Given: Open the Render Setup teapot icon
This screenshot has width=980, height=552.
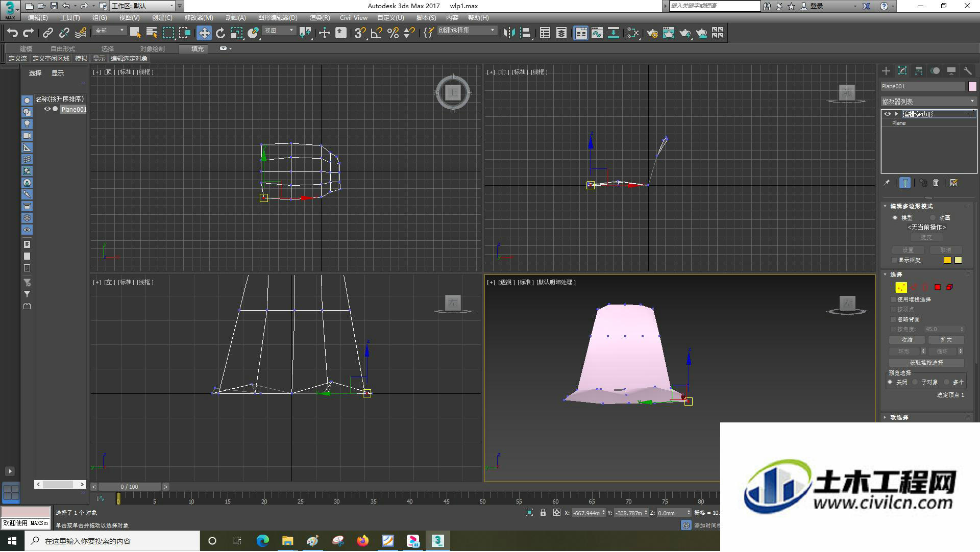Looking at the screenshot, I should point(652,33).
